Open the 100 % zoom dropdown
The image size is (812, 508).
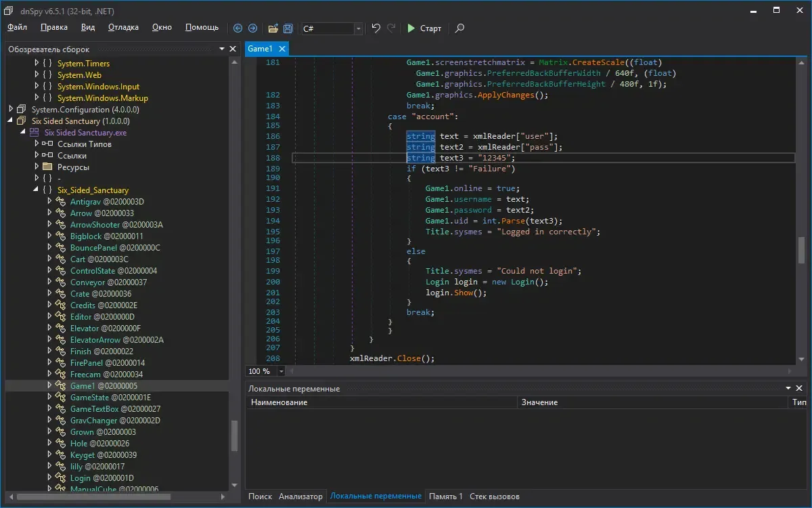click(x=281, y=371)
